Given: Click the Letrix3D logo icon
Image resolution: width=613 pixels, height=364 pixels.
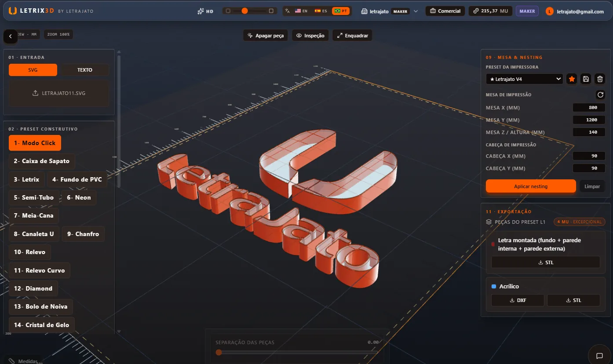Looking at the screenshot, I should coord(13,11).
